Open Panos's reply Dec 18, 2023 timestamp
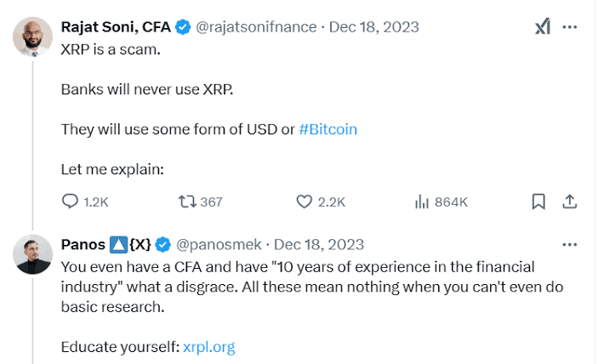This screenshot has height=364, width=610. pos(318,245)
